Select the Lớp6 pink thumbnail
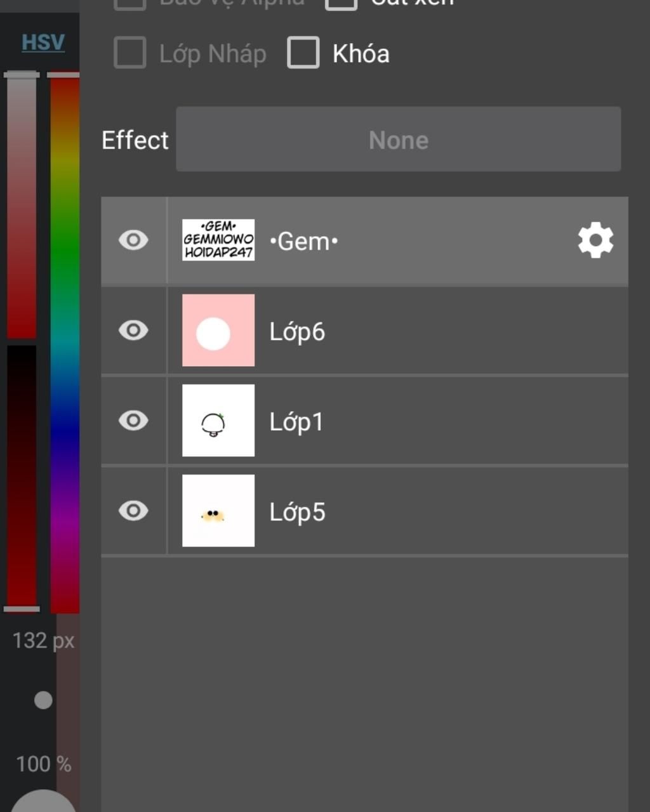Screen dimensions: 650x812 [218, 331]
